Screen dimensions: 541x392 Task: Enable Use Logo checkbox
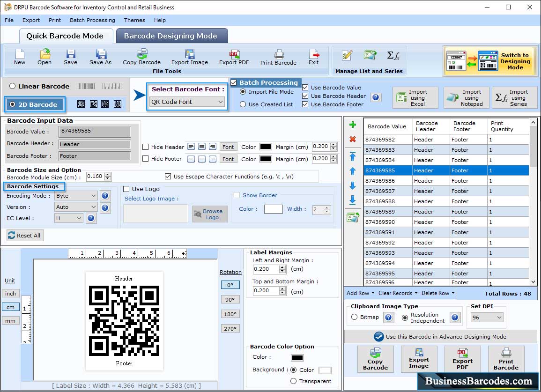tap(126, 189)
